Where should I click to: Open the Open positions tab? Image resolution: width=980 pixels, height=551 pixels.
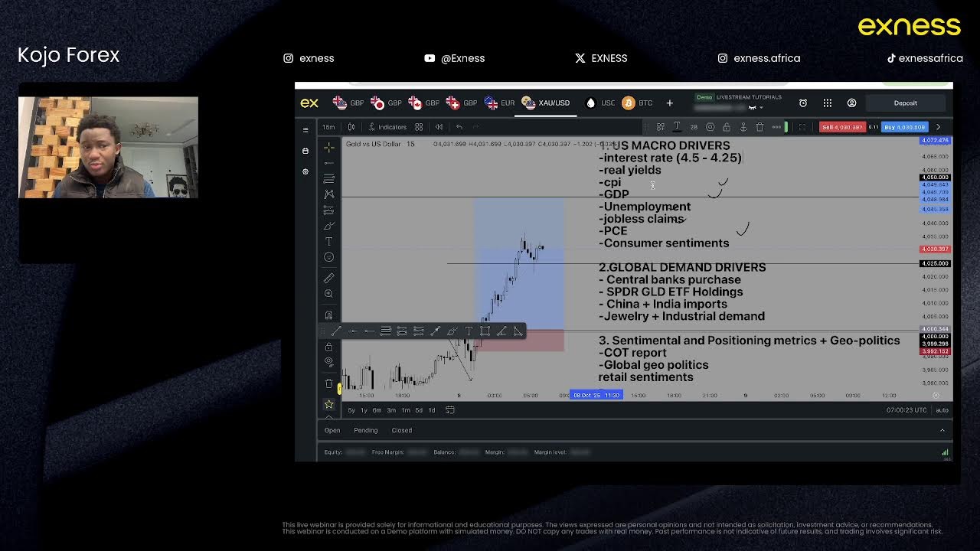(x=332, y=430)
